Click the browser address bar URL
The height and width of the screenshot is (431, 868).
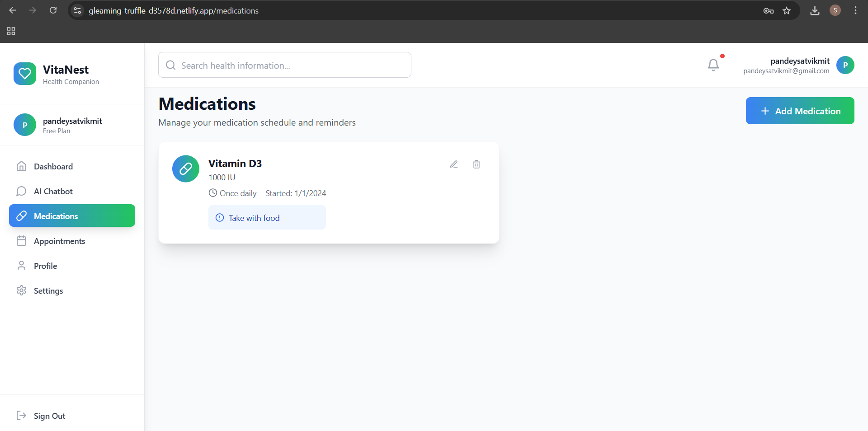[174, 10]
